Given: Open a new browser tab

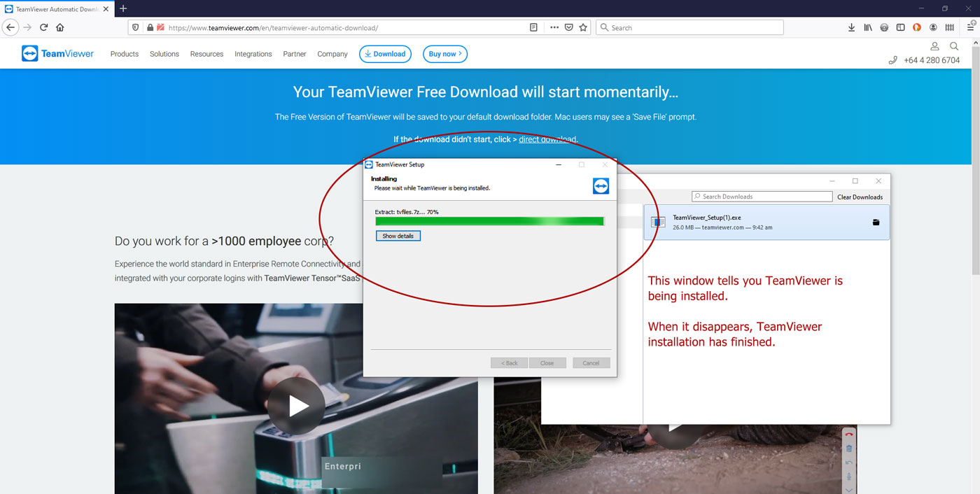Looking at the screenshot, I should point(123,8).
